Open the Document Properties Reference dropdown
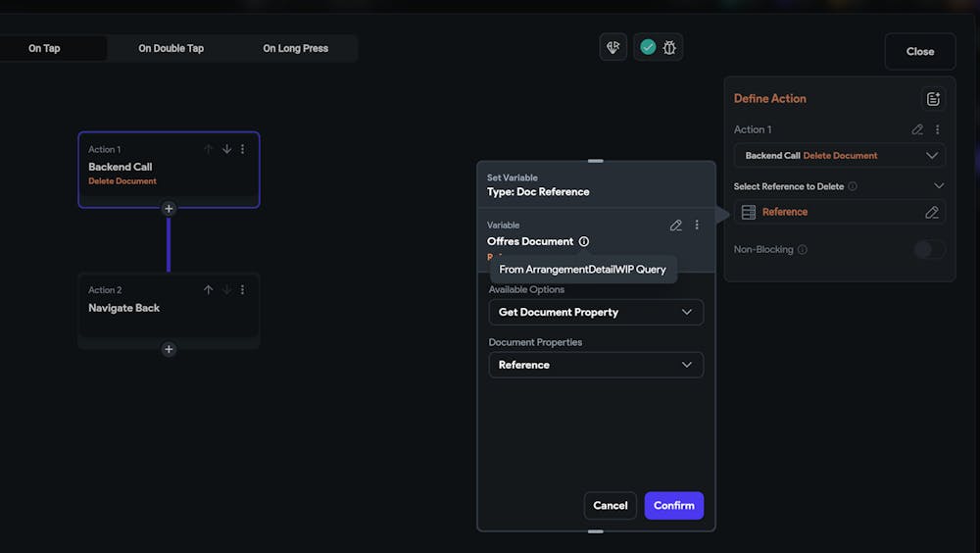980x553 pixels. tap(596, 365)
